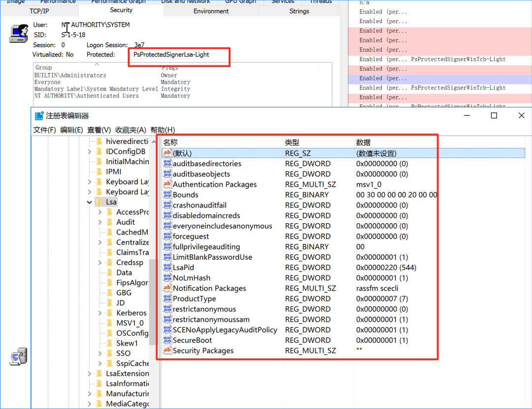Select the MSV1_0 subkey
The height and width of the screenshot is (409, 532).
[130, 323]
